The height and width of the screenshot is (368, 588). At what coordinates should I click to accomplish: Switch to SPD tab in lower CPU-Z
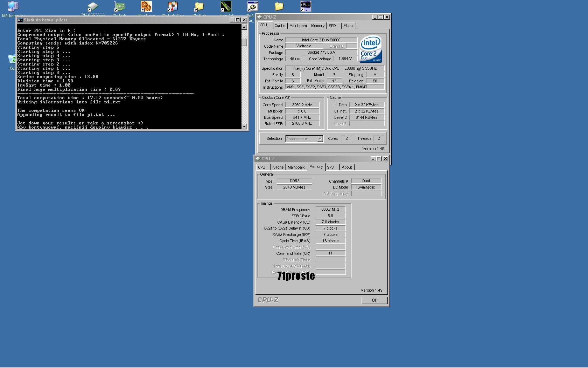point(330,167)
